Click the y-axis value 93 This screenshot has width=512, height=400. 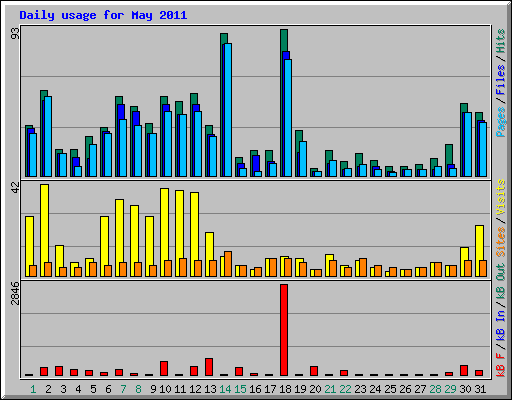(15, 33)
